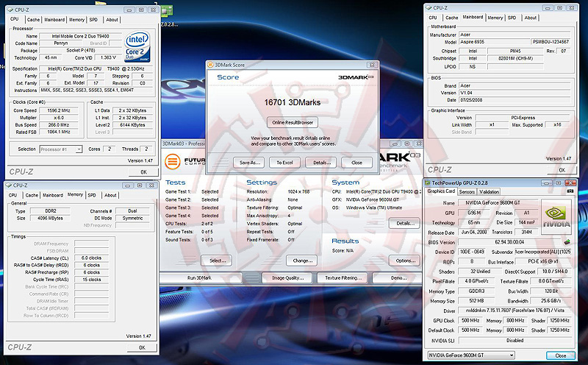The image size is (588, 365).
Task: Click the 16701 3DMarks score text
Action: point(292,102)
